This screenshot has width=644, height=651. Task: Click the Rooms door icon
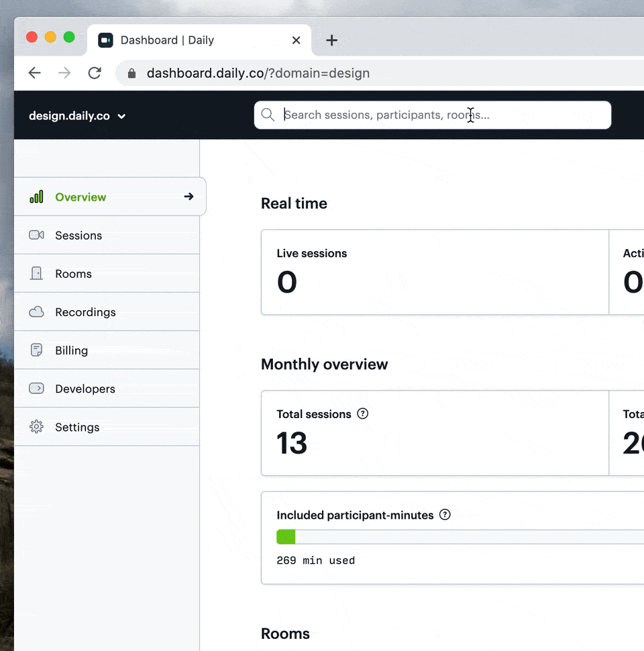coord(36,273)
